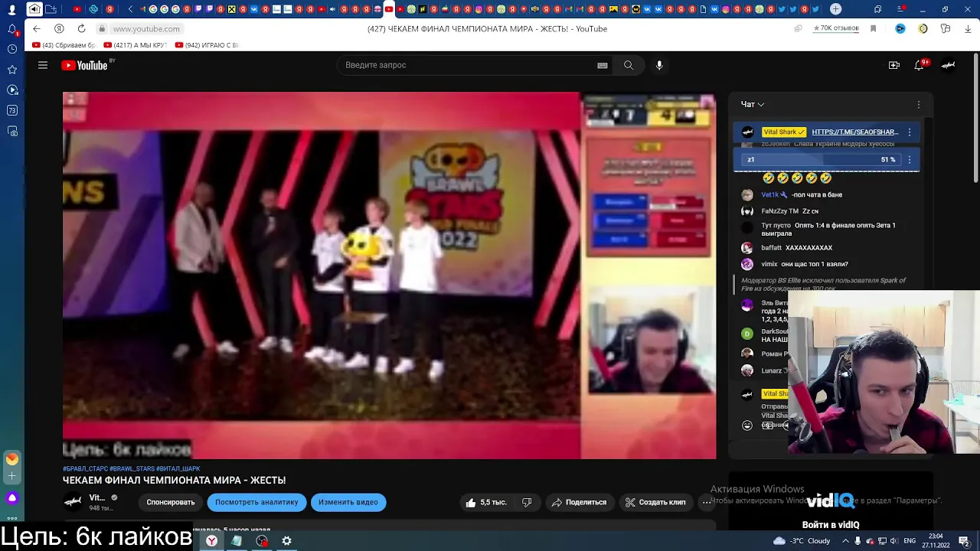Viewport: 980px width, 551px height.
Task: Click the #ВИТАЛ_ШАРК hashtag
Action: click(178, 469)
